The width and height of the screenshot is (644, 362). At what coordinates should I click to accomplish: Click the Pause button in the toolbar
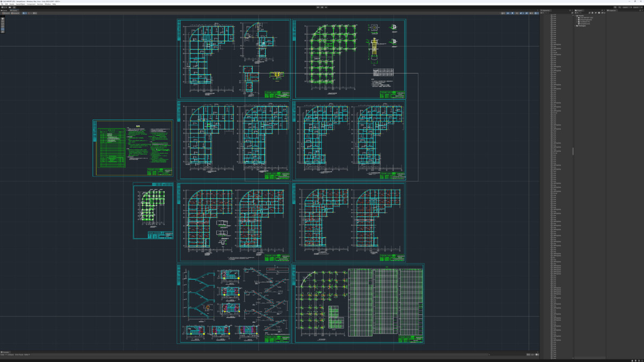point(322,7)
